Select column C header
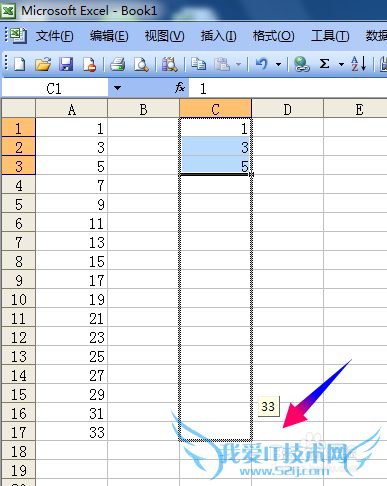 [215, 109]
